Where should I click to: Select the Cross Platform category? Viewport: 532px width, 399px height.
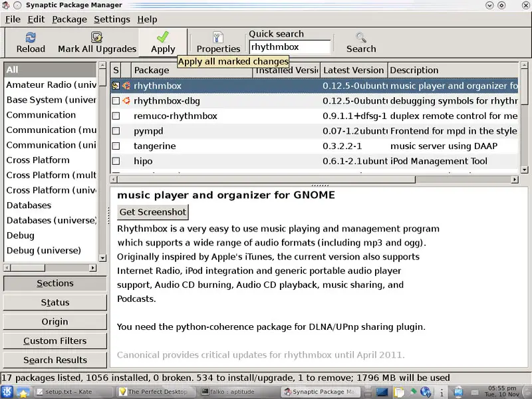click(51, 160)
